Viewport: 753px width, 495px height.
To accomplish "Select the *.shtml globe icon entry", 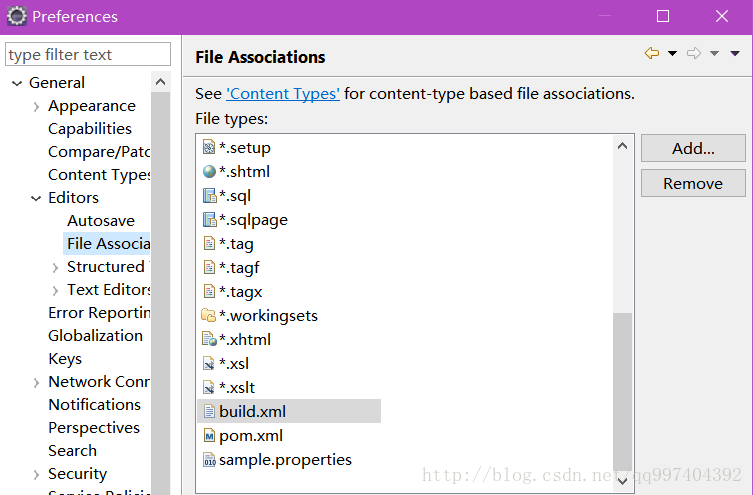I will coord(209,171).
